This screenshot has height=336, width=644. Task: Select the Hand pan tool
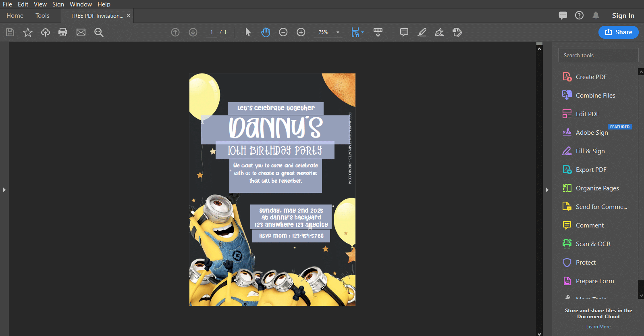266,32
